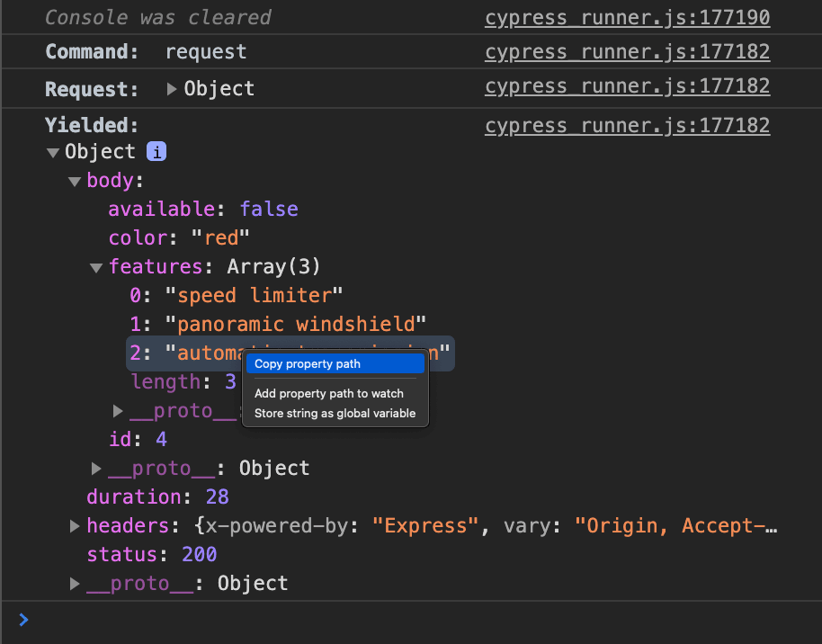Select the highlighted automatic transmission array entry
Screen dimensions: 822x644
coord(198,353)
